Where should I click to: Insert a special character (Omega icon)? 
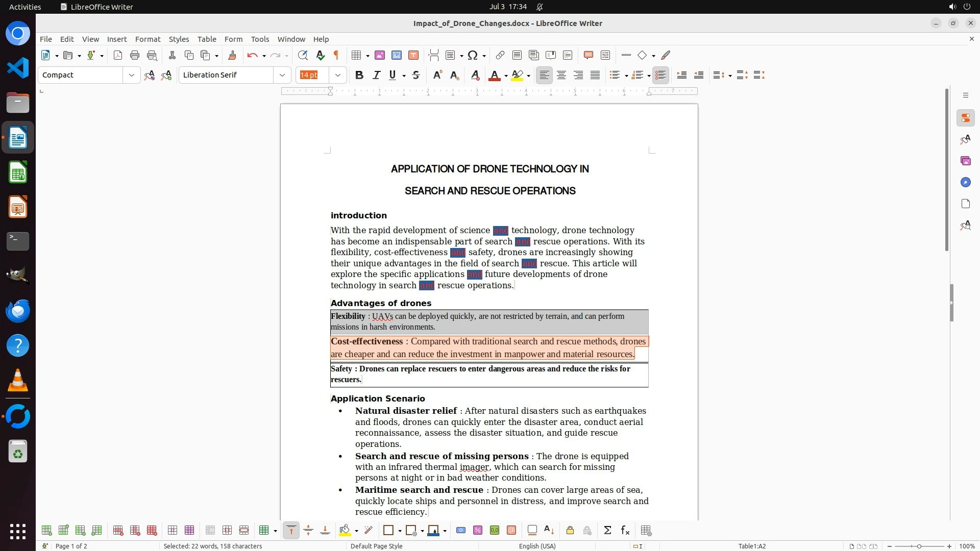tap(473, 55)
